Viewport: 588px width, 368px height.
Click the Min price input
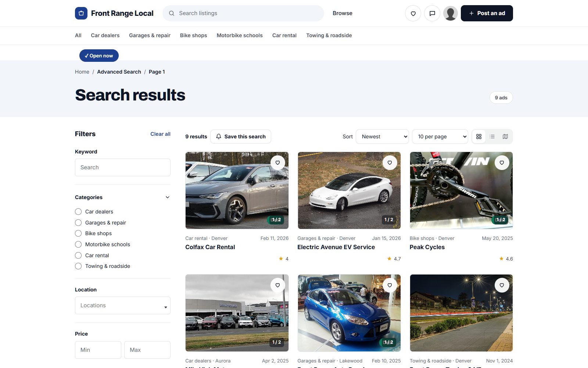98,350
